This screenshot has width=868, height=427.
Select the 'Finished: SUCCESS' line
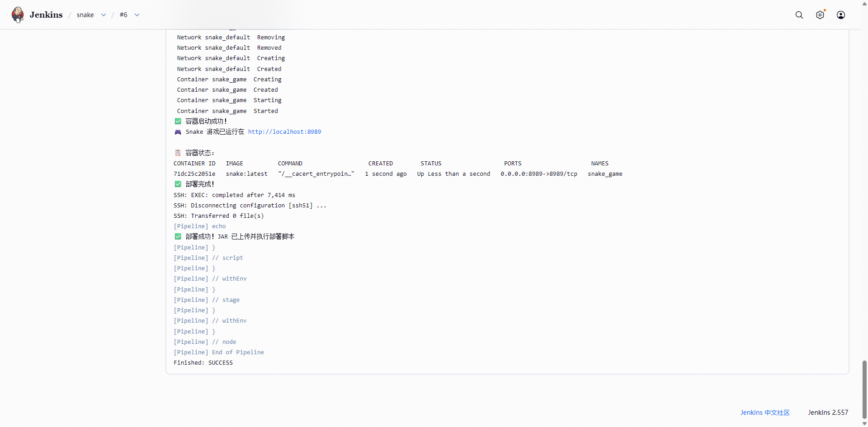[x=203, y=363]
